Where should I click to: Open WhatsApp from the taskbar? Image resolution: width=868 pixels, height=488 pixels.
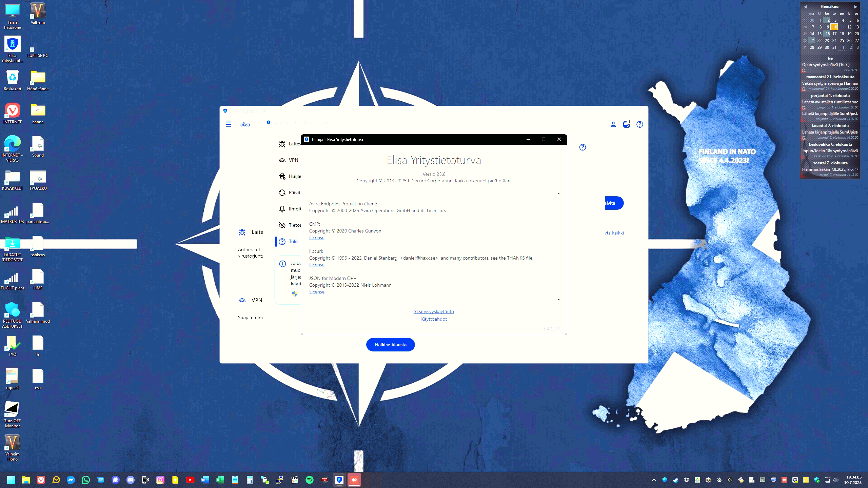point(86,480)
